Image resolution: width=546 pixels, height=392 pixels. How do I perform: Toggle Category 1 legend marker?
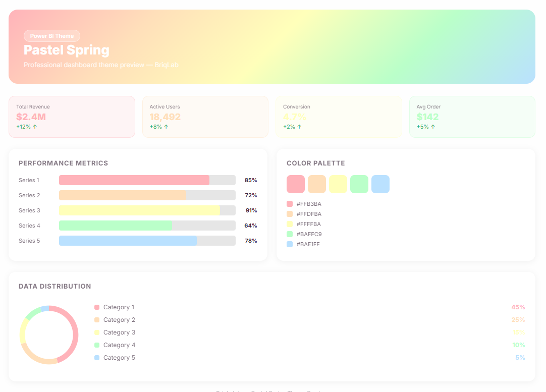click(x=97, y=307)
